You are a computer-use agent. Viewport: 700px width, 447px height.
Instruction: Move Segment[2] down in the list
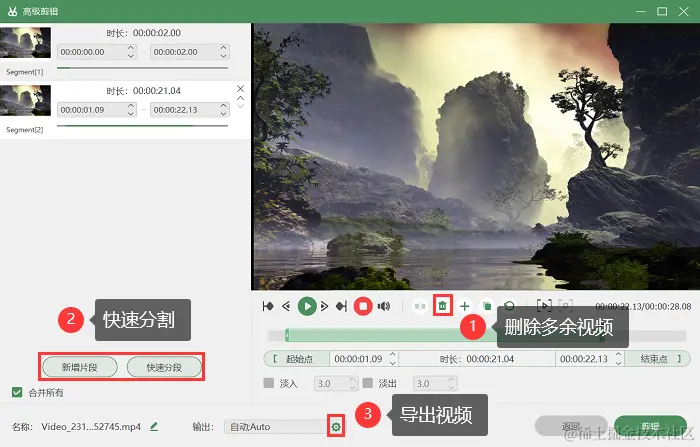coord(240,106)
